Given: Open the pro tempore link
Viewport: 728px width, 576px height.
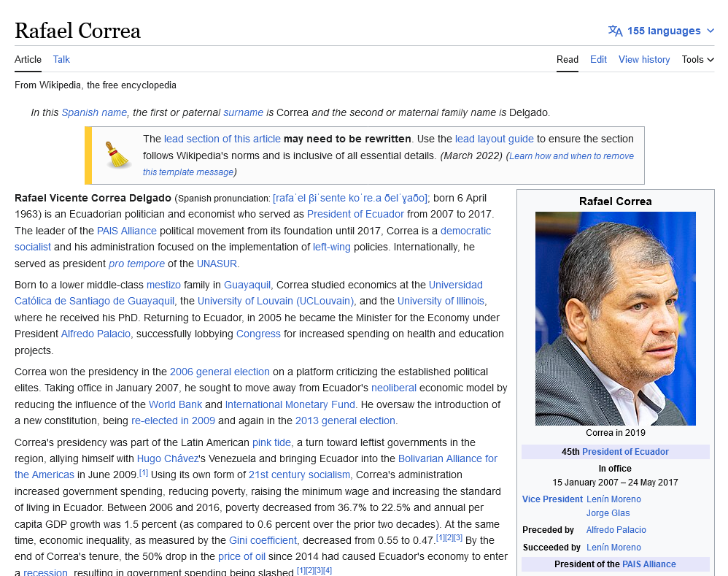Looking at the screenshot, I should pos(136,264).
